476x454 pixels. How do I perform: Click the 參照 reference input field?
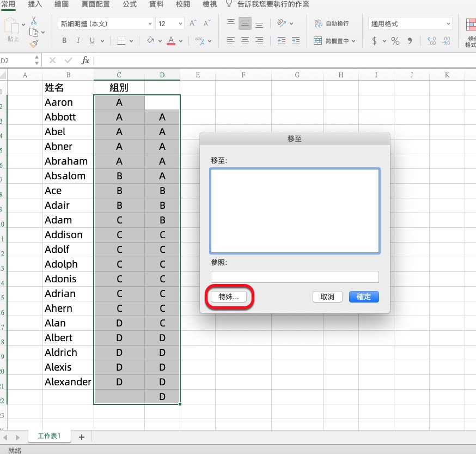click(295, 276)
